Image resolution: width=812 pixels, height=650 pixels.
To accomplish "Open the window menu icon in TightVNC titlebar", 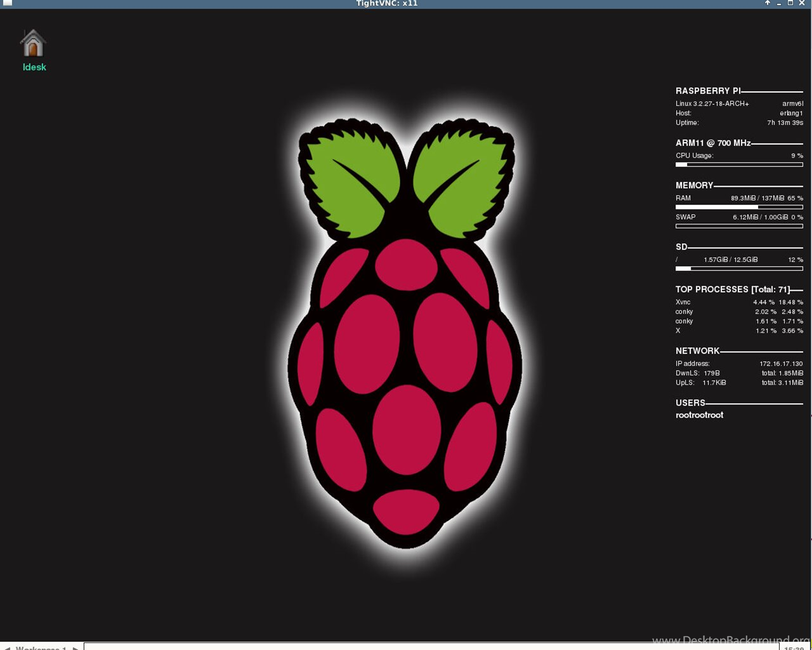I will [8, 3].
